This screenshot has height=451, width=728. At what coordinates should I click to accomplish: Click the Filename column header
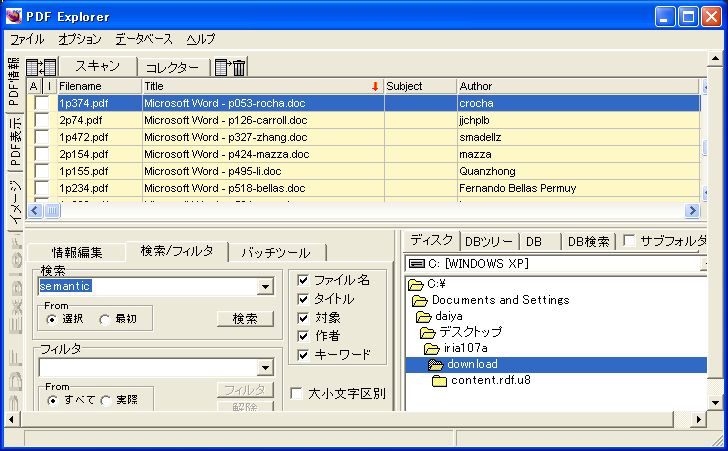[99, 86]
